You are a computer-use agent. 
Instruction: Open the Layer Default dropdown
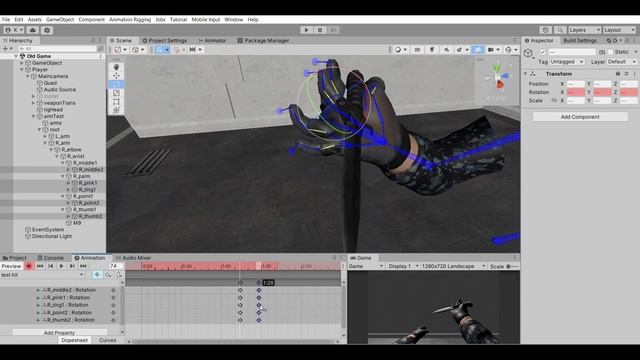point(621,62)
